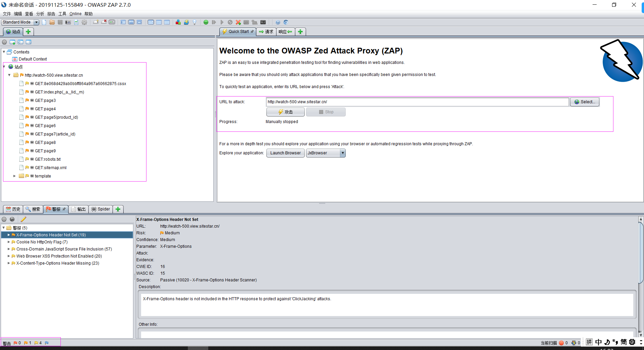
Task: Click the green plus beside 站点 tab
Action: [x=28, y=32]
